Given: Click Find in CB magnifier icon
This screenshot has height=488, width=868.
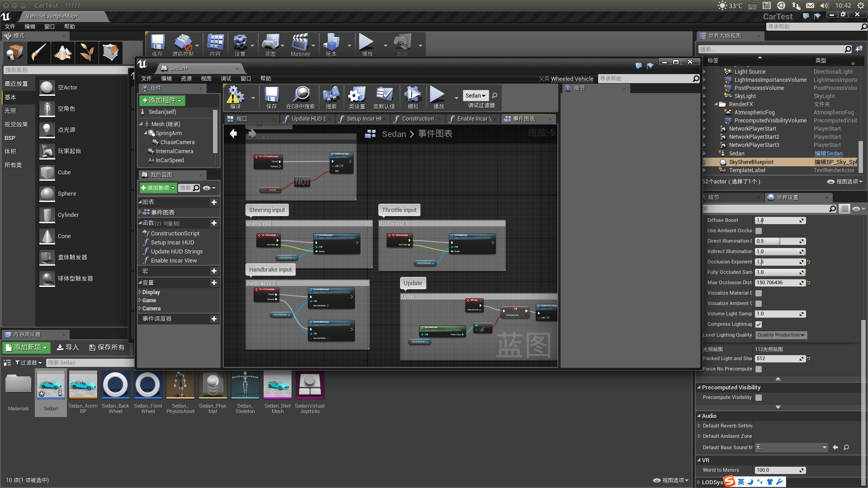Looking at the screenshot, I should coord(301,97).
